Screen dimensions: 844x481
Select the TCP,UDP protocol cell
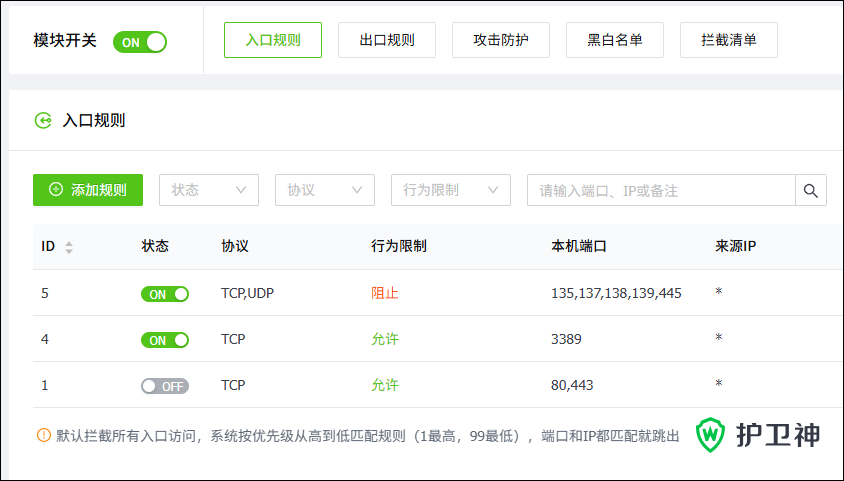pyautogui.click(x=247, y=293)
